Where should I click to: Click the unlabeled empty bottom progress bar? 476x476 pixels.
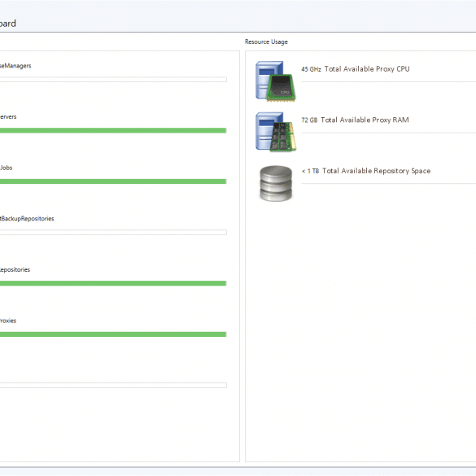point(113,386)
